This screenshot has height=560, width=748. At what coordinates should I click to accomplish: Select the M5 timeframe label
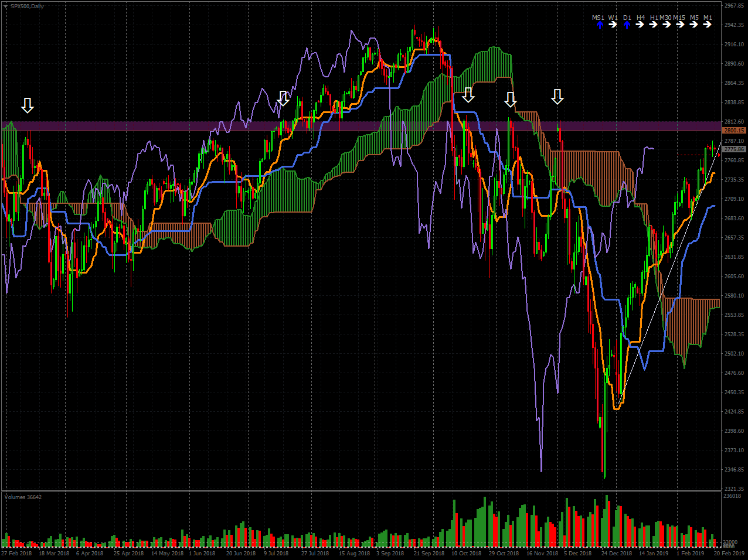pos(694,18)
